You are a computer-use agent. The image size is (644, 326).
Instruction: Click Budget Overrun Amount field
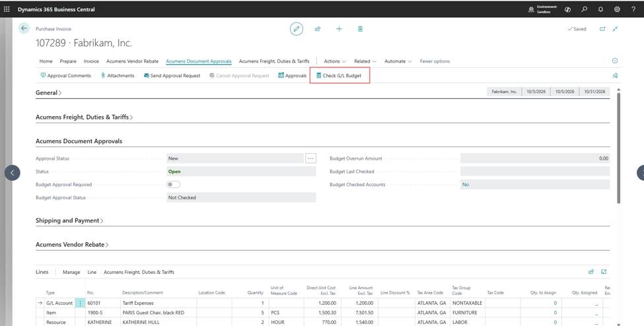point(535,158)
